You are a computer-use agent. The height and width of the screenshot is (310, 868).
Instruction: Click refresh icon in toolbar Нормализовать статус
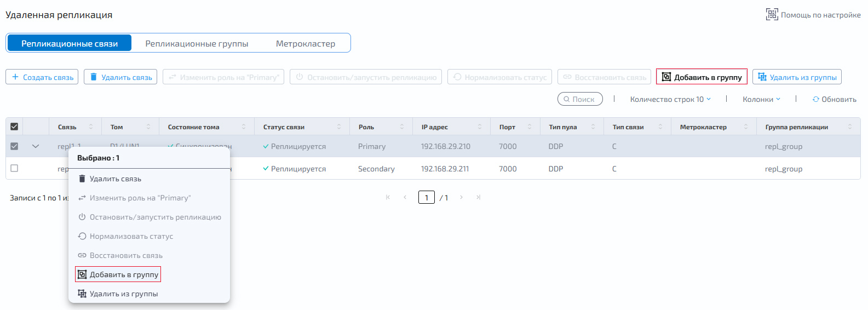point(457,77)
